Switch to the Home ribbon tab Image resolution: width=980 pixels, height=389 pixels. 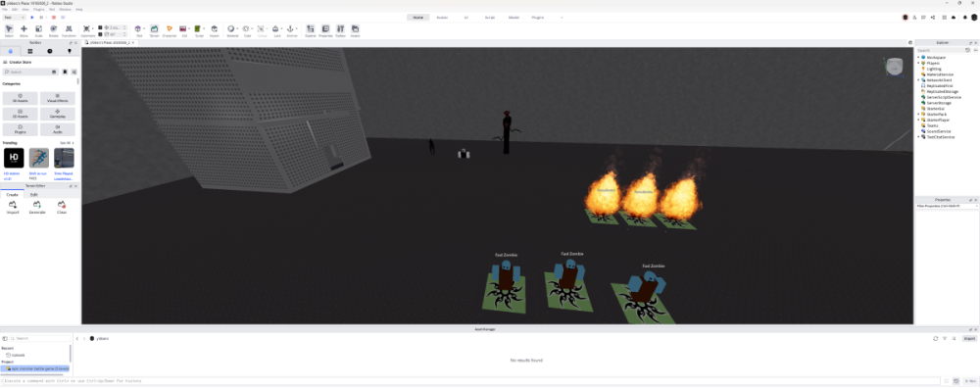coord(417,18)
